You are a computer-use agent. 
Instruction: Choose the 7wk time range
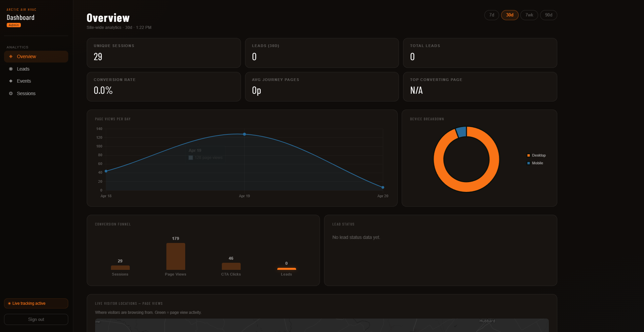point(529,15)
